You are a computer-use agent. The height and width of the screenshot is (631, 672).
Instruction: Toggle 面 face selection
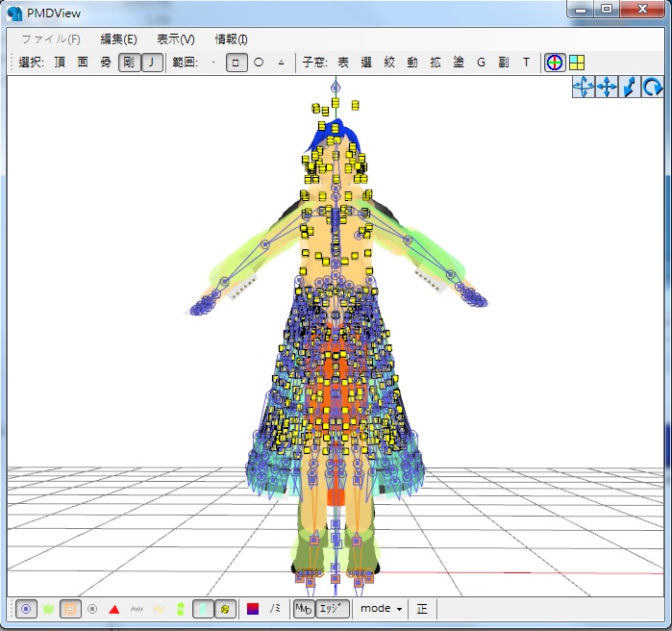(83, 63)
